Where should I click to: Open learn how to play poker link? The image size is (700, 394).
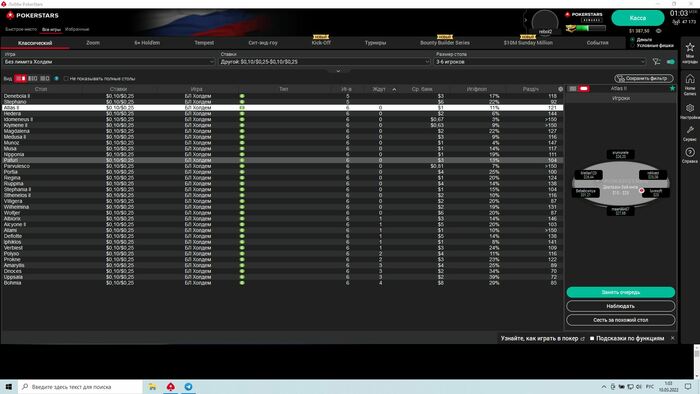pos(542,338)
